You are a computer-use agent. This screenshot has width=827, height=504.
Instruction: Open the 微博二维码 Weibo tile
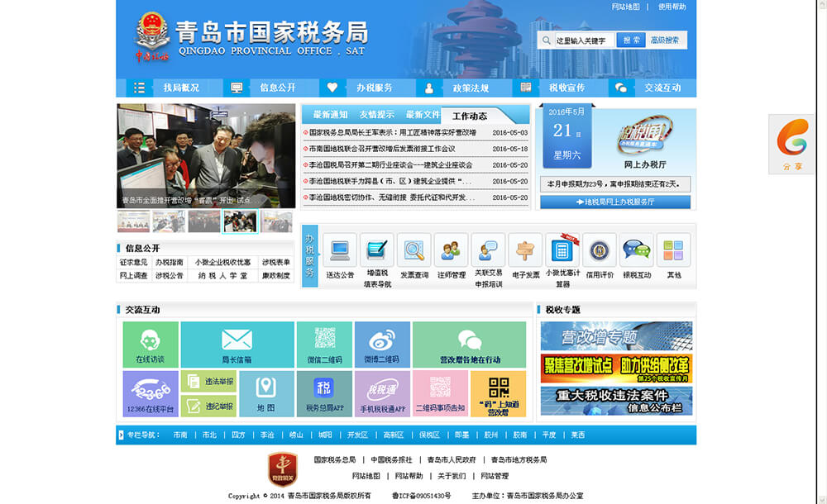click(381, 344)
